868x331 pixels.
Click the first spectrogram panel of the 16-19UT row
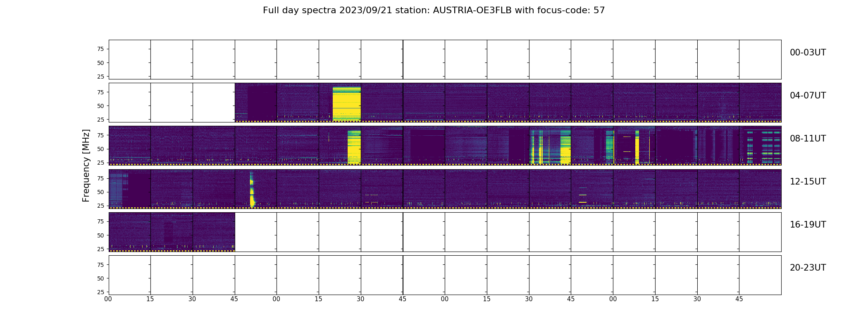tap(130, 232)
